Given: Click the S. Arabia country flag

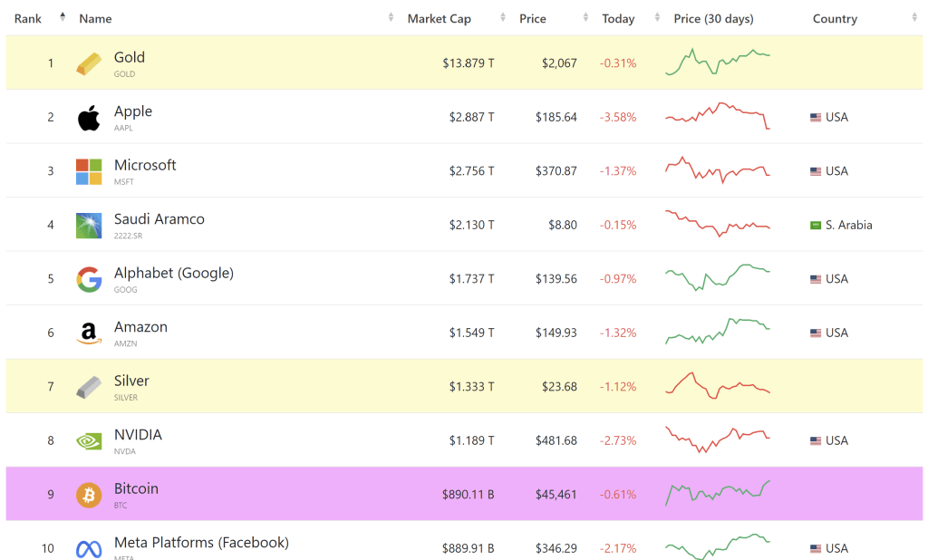Looking at the screenshot, I should [x=815, y=225].
